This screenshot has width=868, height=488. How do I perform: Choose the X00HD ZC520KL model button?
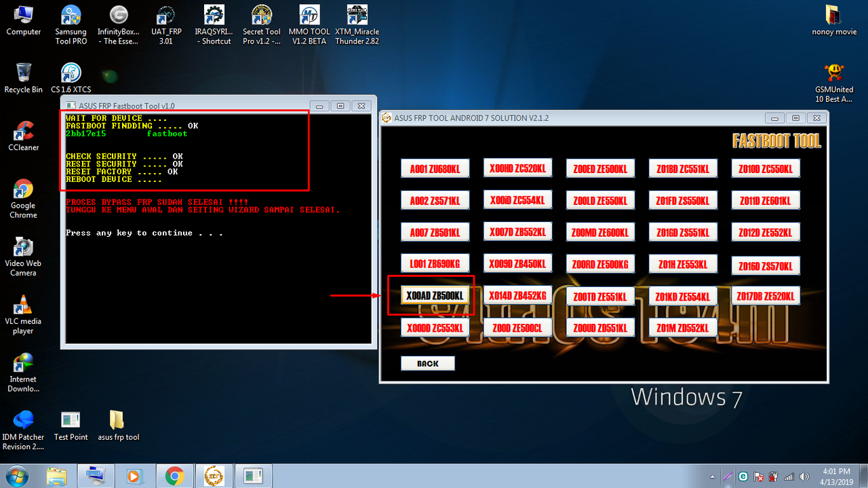[517, 167]
